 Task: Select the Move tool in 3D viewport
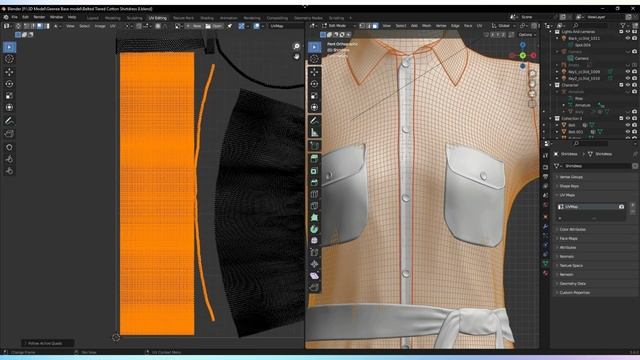(314, 72)
